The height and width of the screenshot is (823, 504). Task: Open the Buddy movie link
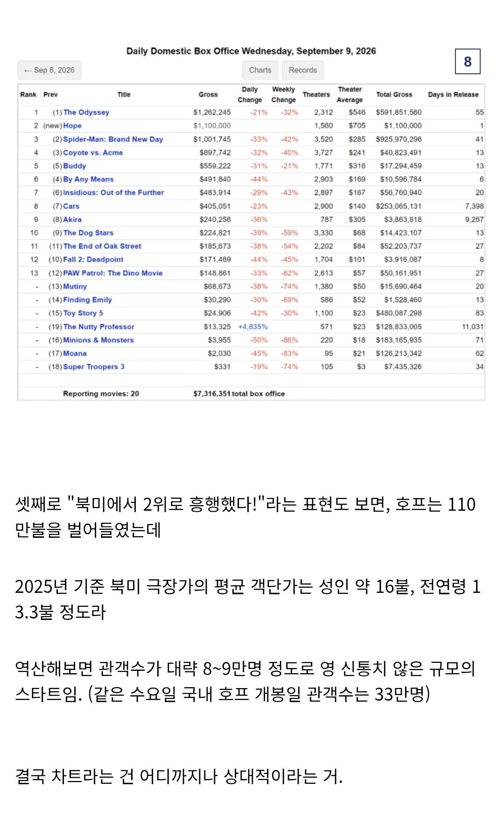(75, 166)
